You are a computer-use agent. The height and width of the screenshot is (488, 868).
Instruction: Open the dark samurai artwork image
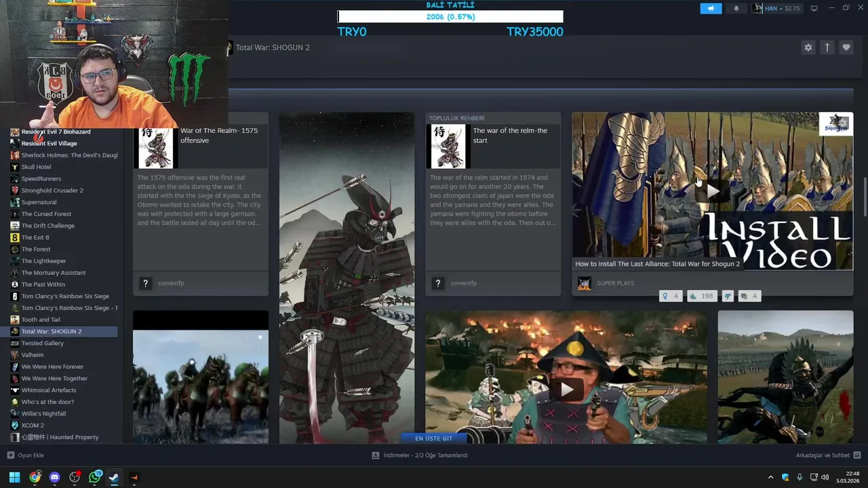coord(347,278)
